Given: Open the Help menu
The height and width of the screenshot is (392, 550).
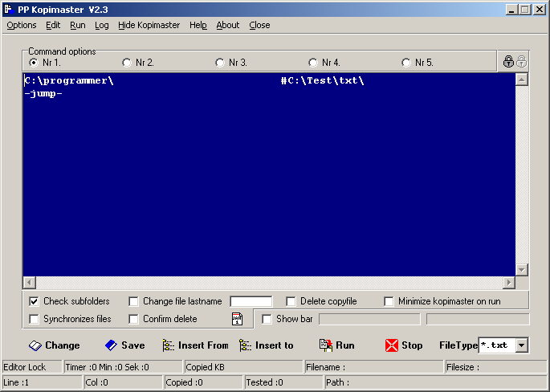Looking at the screenshot, I should click(x=198, y=25).
